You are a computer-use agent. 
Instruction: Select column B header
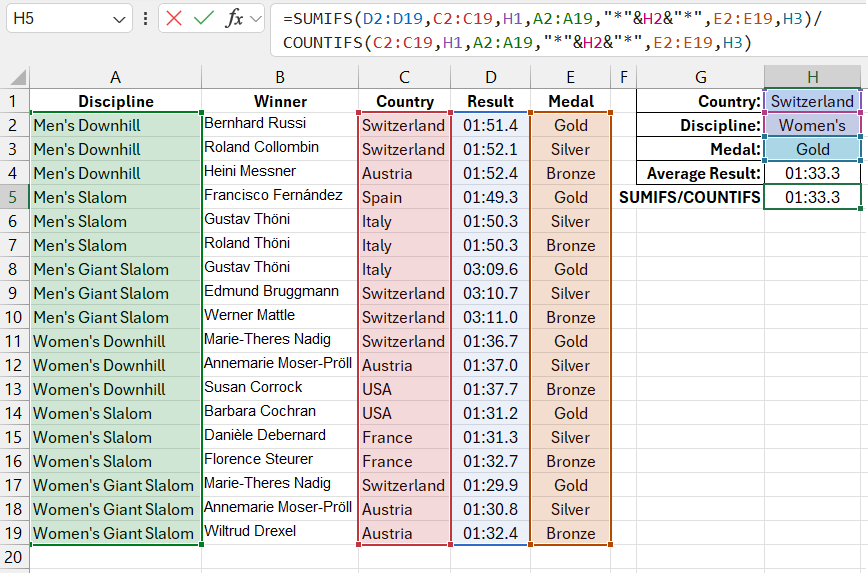pos(280,77)
